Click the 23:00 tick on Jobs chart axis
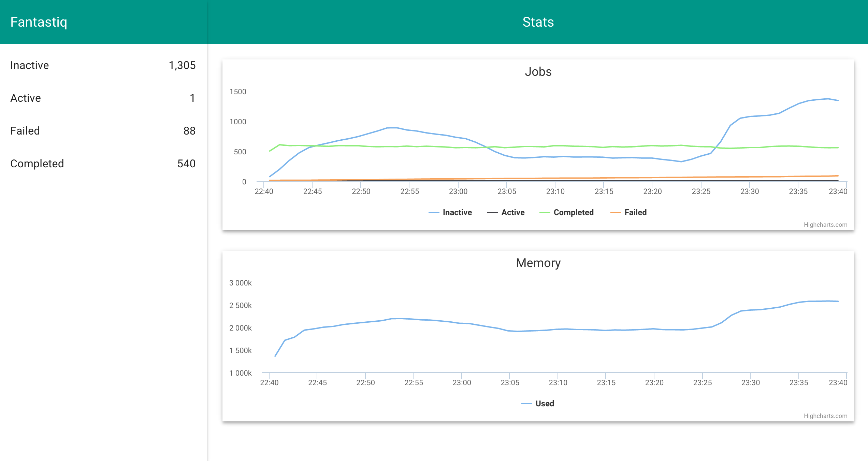 [x=458, y=192]
